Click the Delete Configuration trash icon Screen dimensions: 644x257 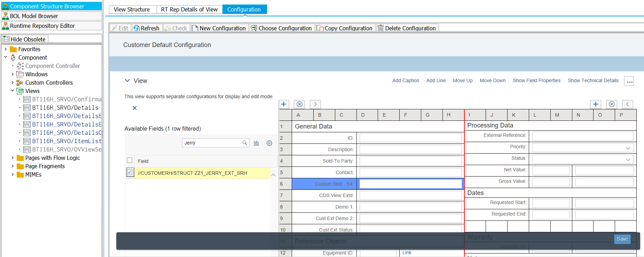(x=380, y=28)
